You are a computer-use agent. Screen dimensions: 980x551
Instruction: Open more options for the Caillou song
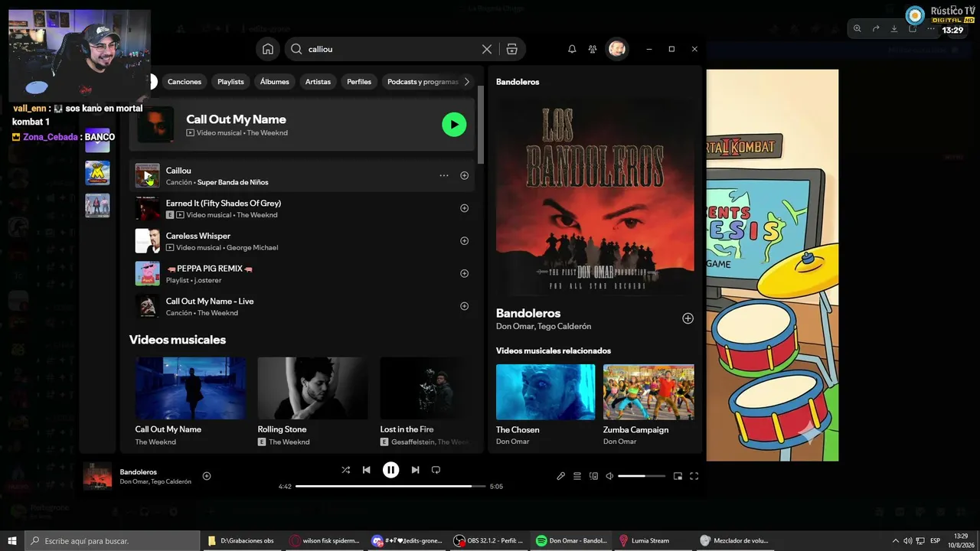coord(444,176)
